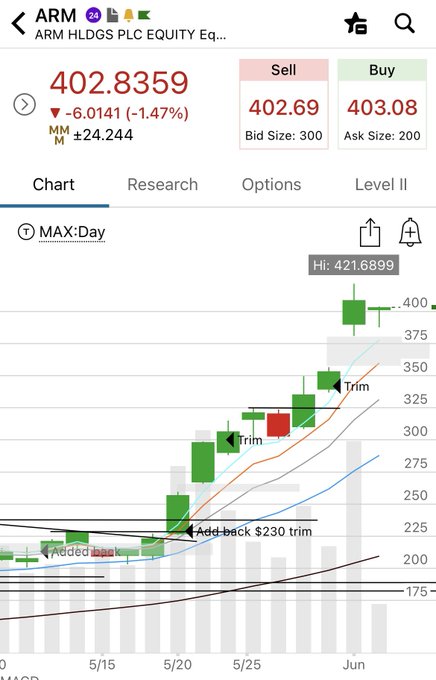The height and width of the screenshot is (680, 436).
Task: Switch to the Chart tab
Action: pos(54,185)
